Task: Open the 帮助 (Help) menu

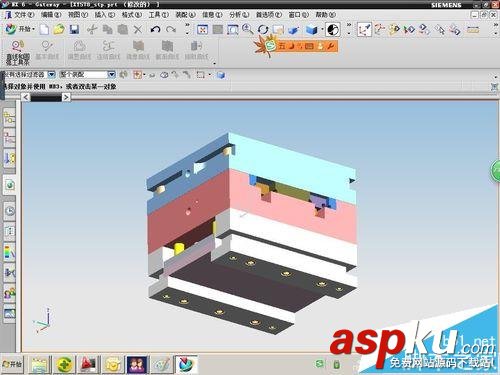Action: [326, 15]
